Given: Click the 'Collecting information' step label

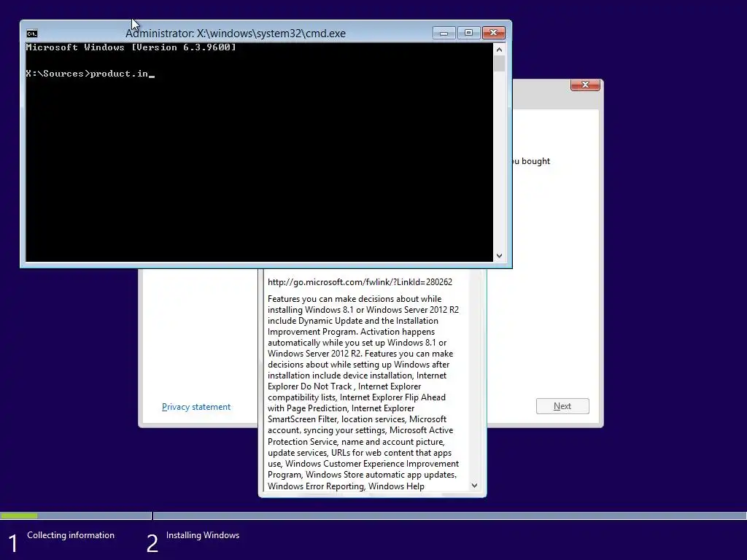Looking at the screenshot, I should pyautogui.click(x=71, y=535).
